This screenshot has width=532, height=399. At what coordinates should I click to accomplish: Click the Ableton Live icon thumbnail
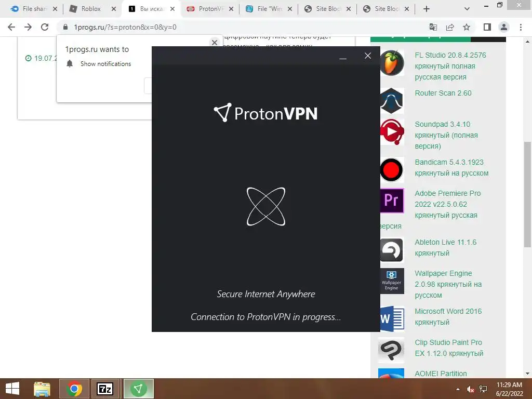pyautogui.click(x=392, y=250)
